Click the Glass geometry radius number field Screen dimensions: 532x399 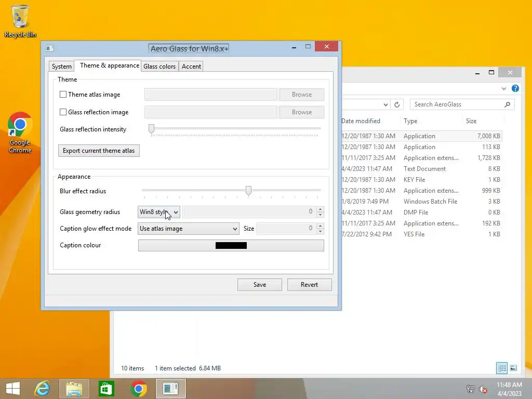click(249, 212)
